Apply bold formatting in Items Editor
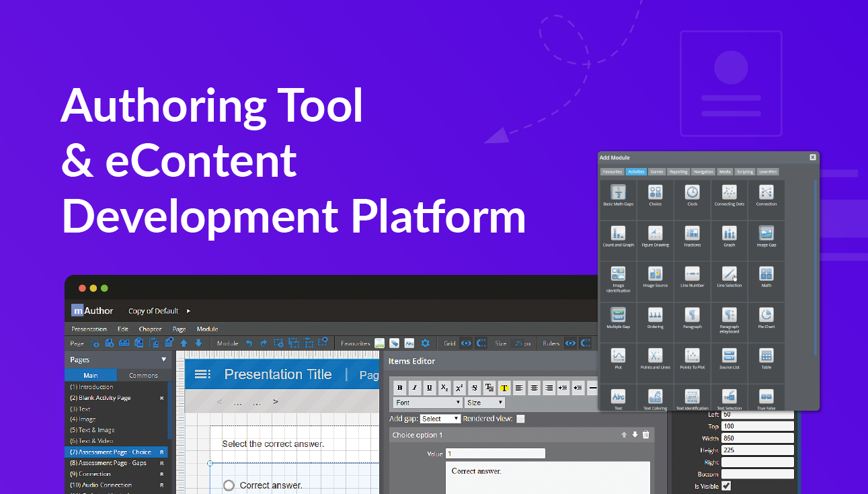The height and width of the screenshot is (494, 868). tap(399, 388)
